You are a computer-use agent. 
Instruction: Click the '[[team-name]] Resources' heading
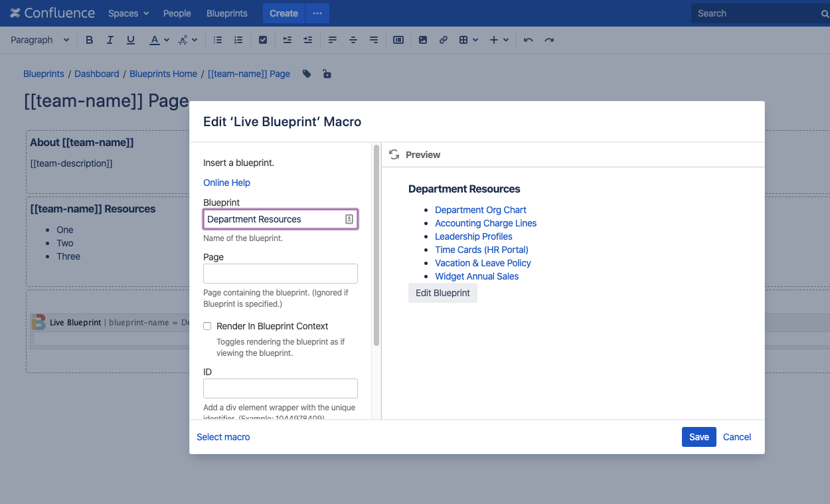point(93,209)
